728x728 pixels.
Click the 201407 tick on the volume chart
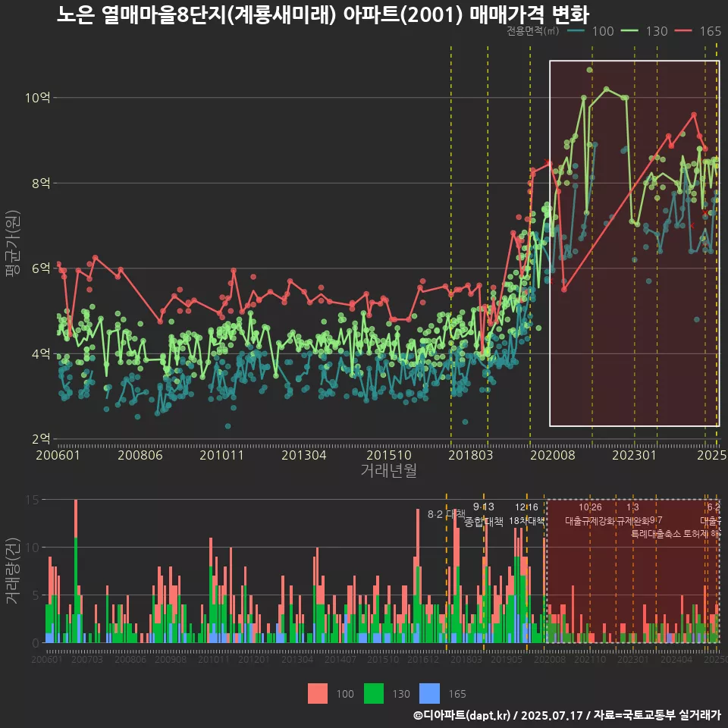pyautogui.click(x=340, y=659)
